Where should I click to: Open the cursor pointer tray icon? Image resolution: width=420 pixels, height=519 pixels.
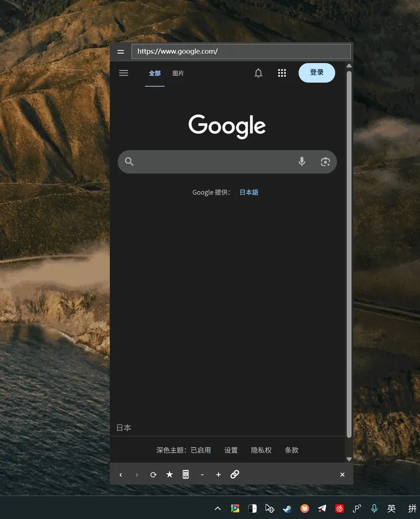tap(270, 508)
